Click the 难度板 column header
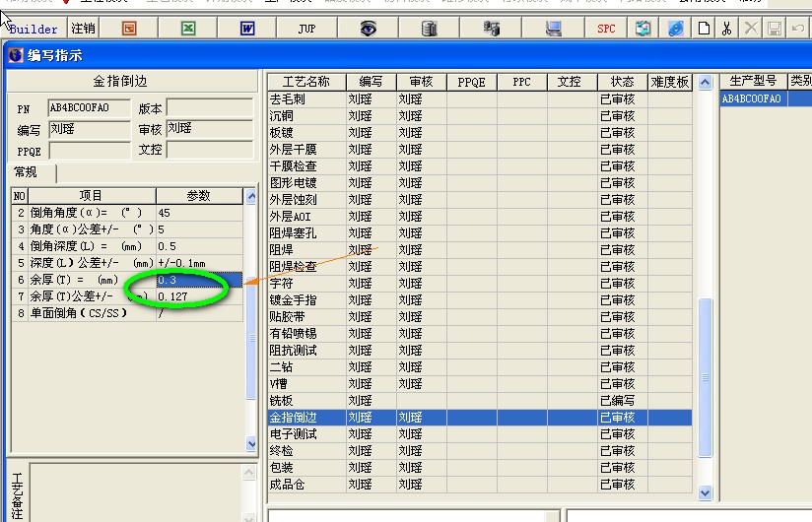812x522 pixels. [x=669, y=82]
